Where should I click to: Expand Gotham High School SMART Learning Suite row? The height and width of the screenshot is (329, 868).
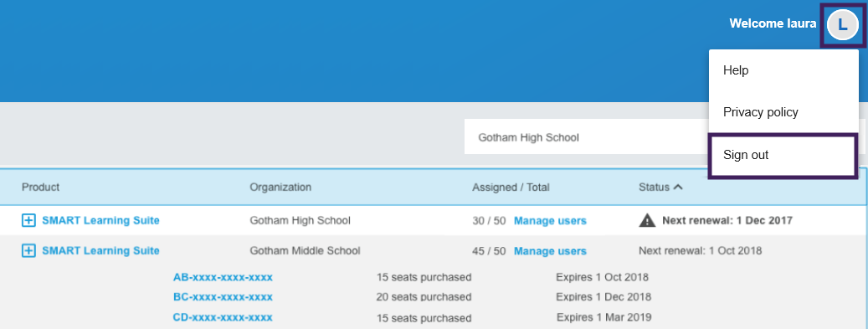(28, 220)
